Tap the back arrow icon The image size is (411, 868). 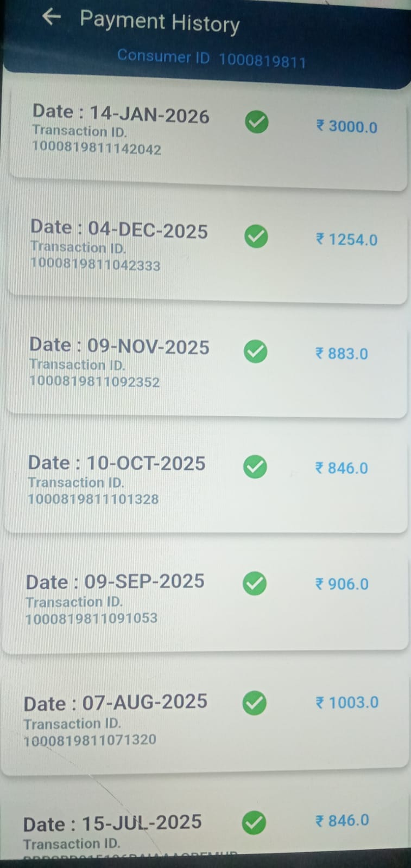tap(51, 17)
